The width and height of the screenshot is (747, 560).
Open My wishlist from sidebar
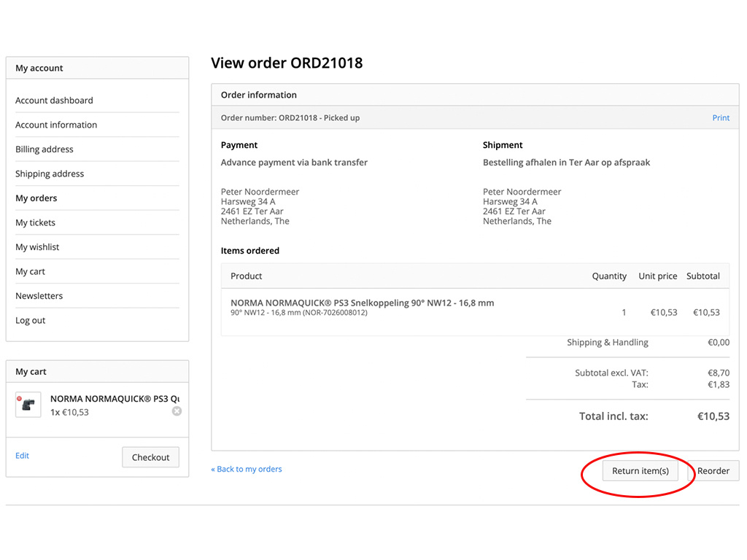point(37,247)
